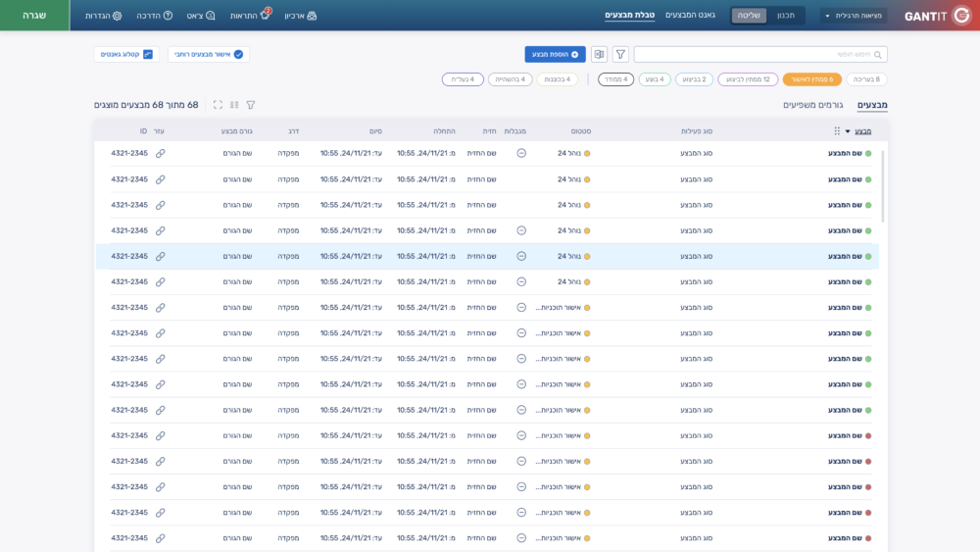Switch mode toggle to תכנון
This screenshot has height=552, width=980.
(x=786, y=16)
